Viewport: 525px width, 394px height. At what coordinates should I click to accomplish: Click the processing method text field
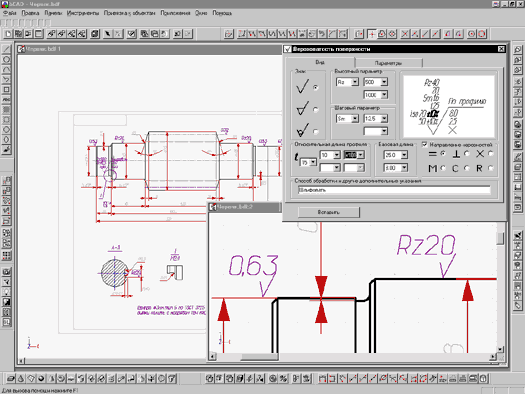[394, 190]
